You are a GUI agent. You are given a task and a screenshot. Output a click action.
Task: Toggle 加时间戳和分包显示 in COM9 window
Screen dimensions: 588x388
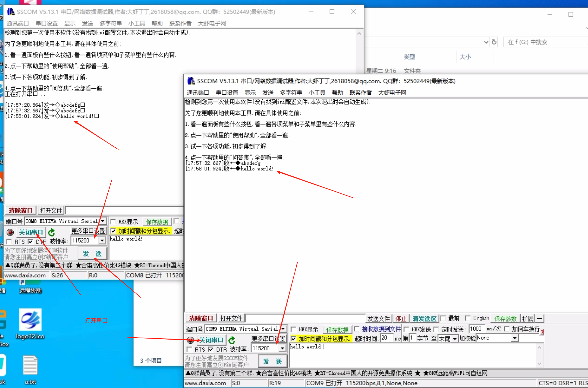pyautogui.click(x=293, y=339)
